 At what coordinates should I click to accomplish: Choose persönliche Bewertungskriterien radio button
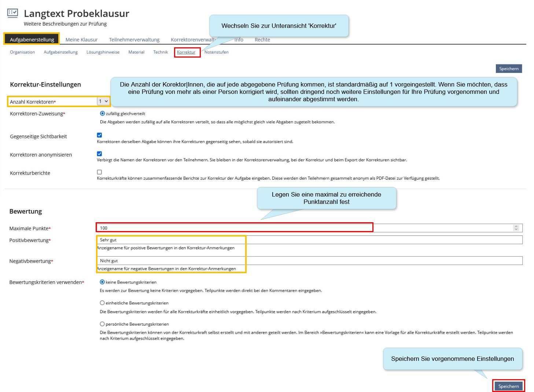pyautogui.click(x=102, y=324)
